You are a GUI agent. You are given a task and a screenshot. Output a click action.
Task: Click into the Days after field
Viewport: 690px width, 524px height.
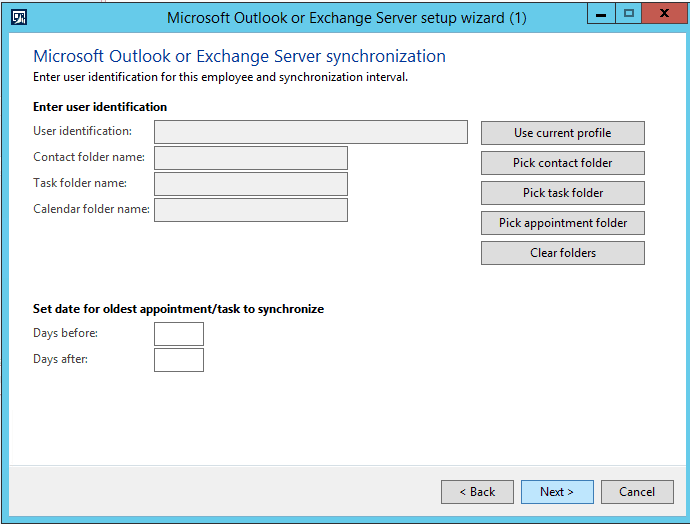(x=179, y=360)
